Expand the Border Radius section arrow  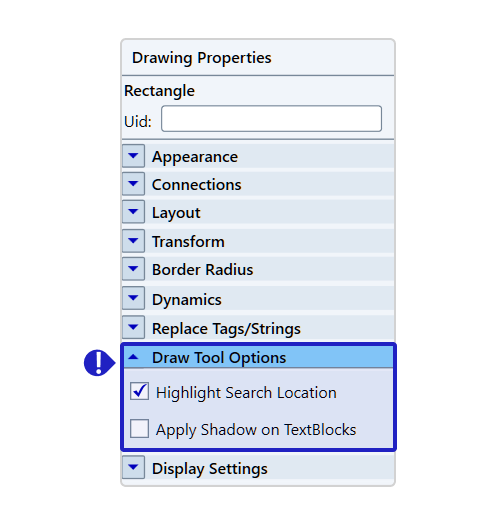click(134, 269)
